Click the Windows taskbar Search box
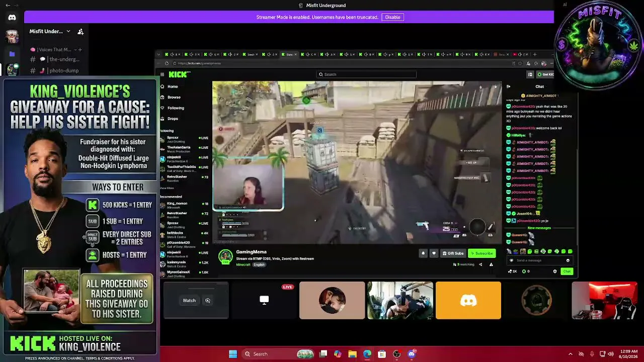The width and height of the screenshot is (644, 362). (278, 354)
